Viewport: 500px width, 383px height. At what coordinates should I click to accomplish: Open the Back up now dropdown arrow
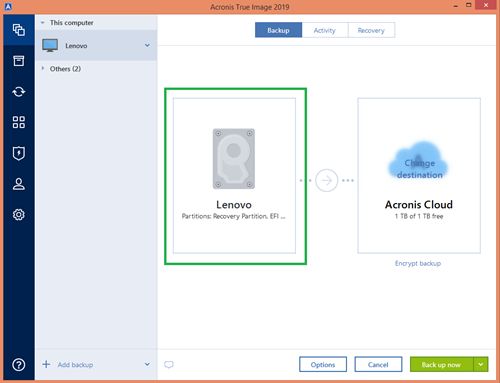click(481, 364)
